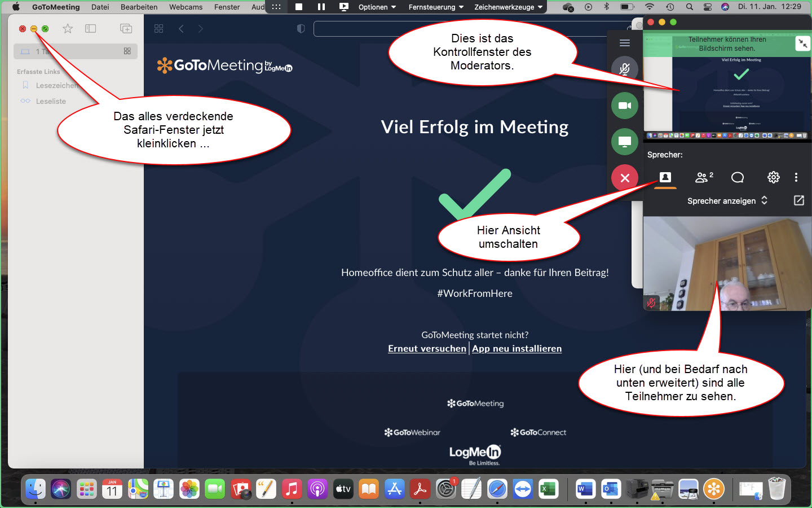812x508 pixels.
Task: Open GoToMeeting orange icon in Dock
Action: click(713, 489)
